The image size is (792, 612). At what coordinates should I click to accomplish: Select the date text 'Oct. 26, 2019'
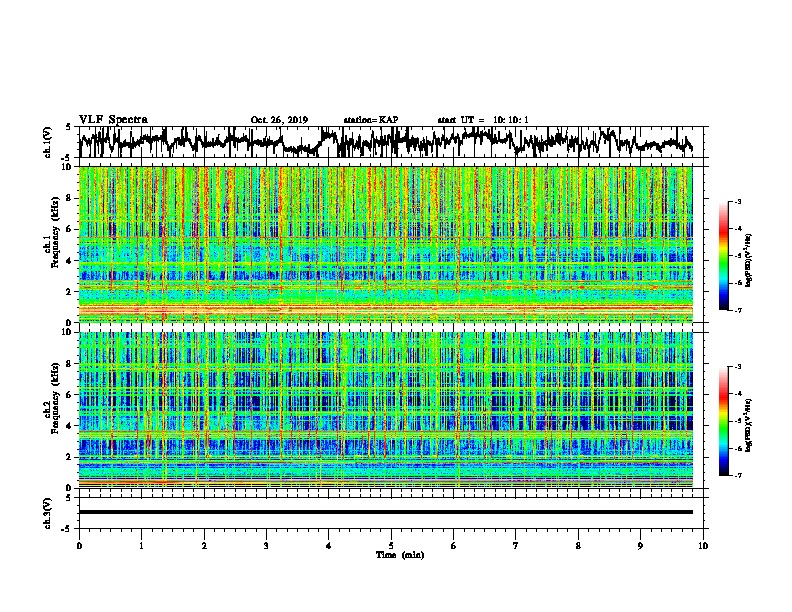tap(279, 120)
